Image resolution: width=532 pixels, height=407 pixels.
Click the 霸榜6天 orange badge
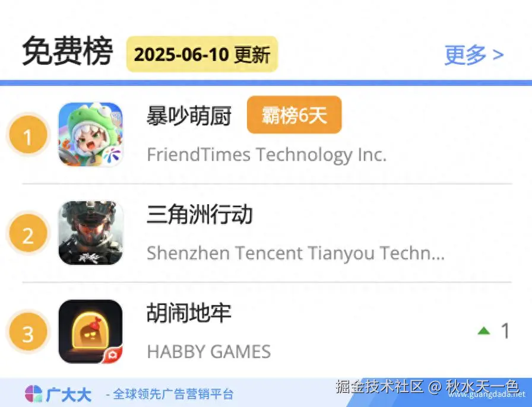pyautogui.click(x=294, y=115)
